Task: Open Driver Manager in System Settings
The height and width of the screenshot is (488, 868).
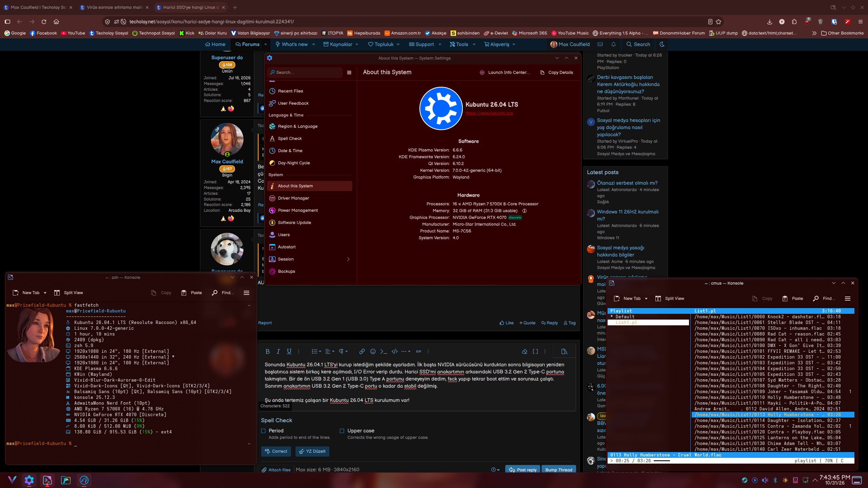Action: point(310,198)
